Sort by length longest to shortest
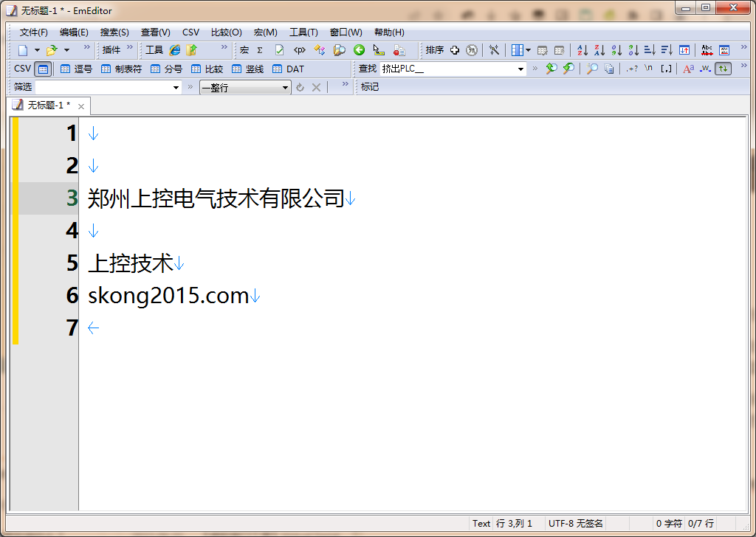 pos(667,50)
